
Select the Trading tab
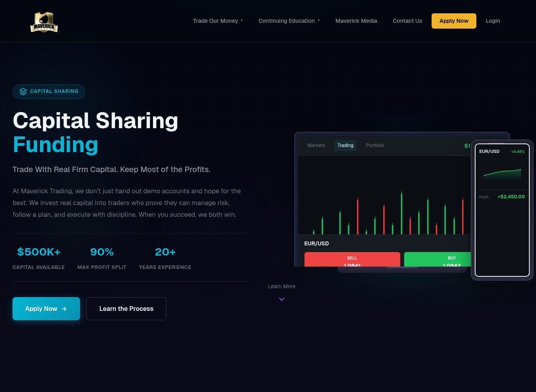click(x=345, y=145)
